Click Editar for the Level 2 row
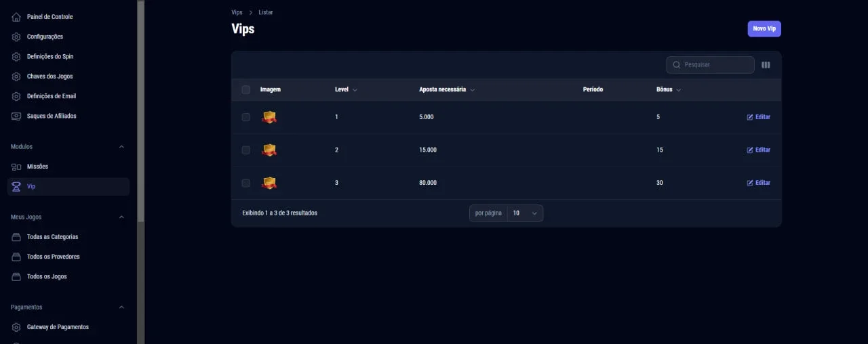The height and width of the screenshot is (344, 868). pos(758,150)
